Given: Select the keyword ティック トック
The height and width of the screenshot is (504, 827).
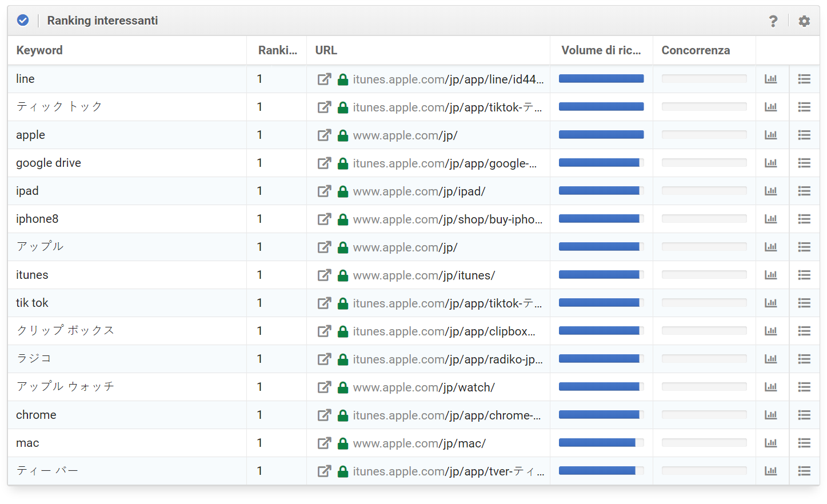Looking at the screenshot, I should click(59, 107).
